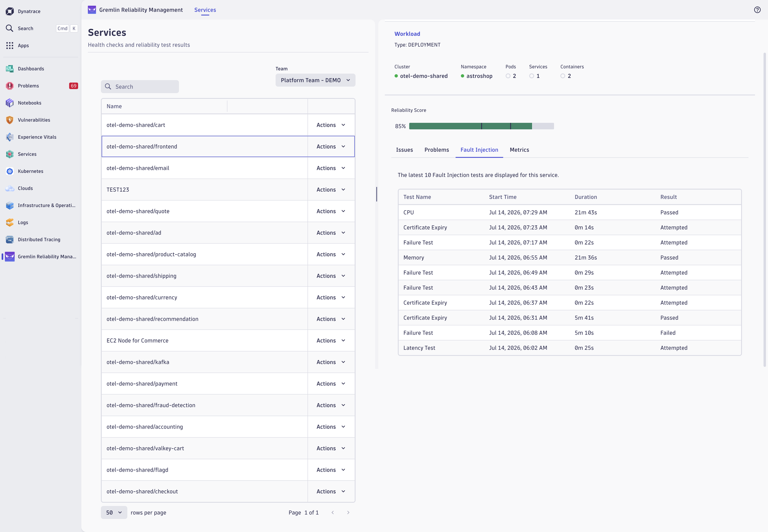Open Team dropdown Platform Team - DEMO

click(315, 80)
